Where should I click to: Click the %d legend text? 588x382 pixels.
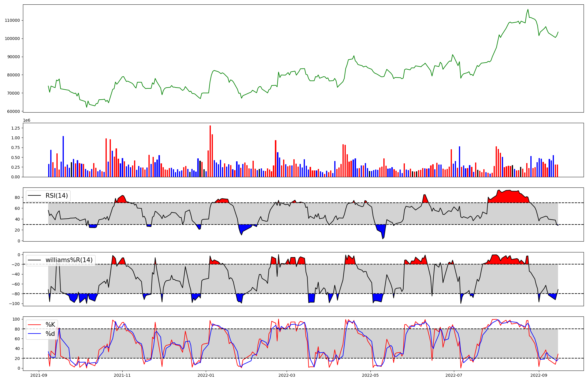(x=50, y=334)
